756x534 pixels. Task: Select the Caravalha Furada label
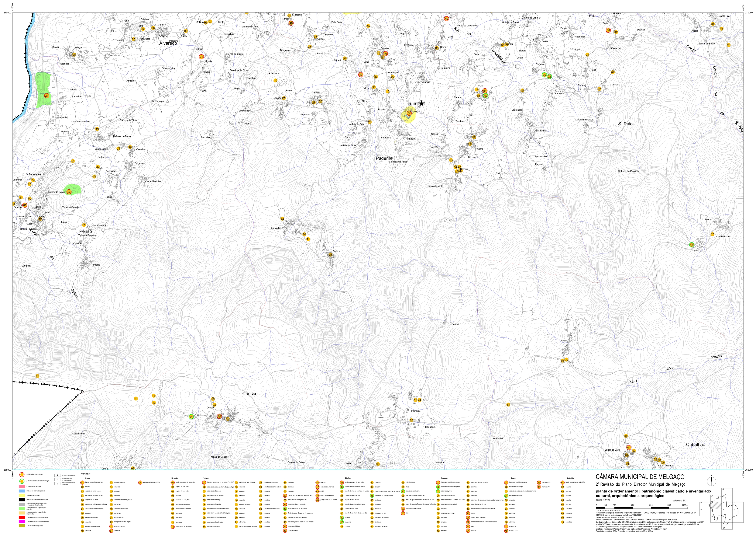584,120
